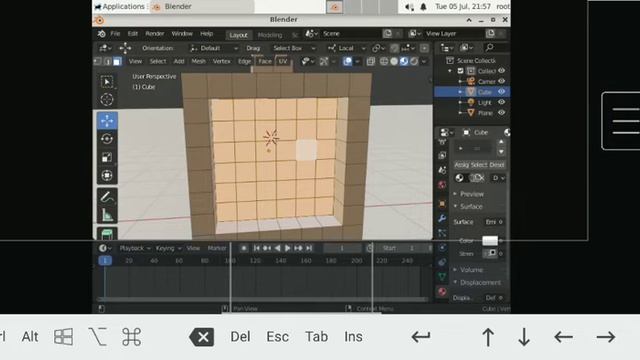Toggle auto keying record button
640x360 pixels.
click(x=244, y=248)
